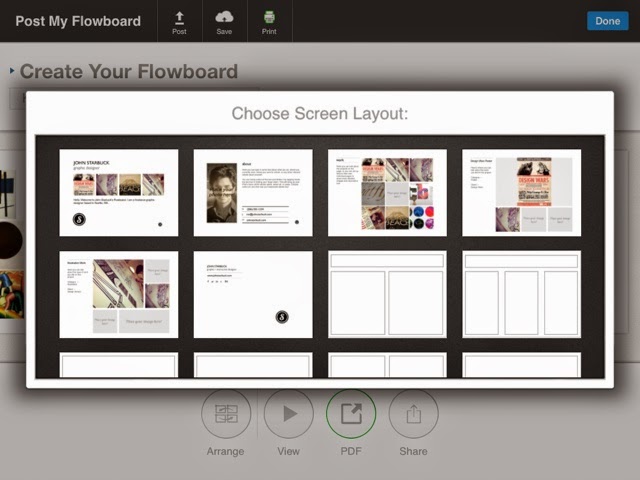Click the Share label text

(413, 451)
